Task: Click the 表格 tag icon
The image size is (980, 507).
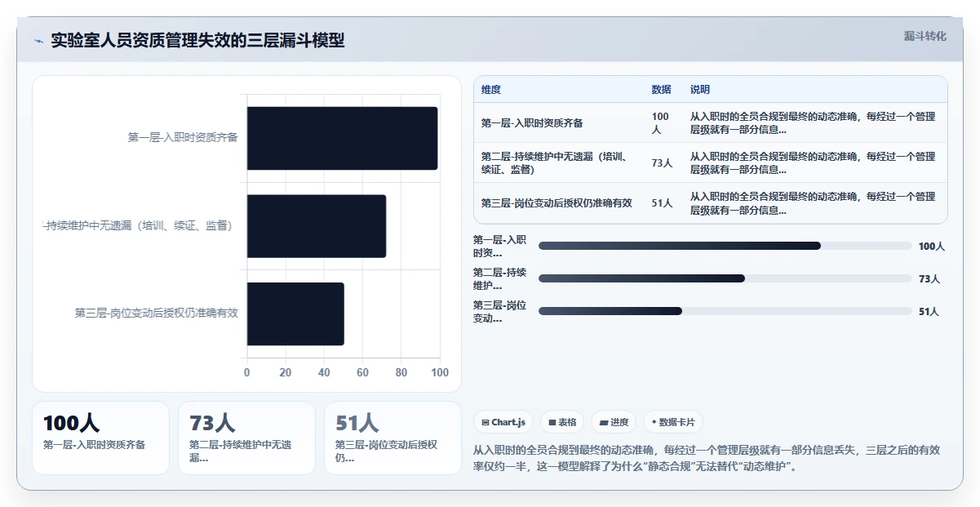Action: 552,422
